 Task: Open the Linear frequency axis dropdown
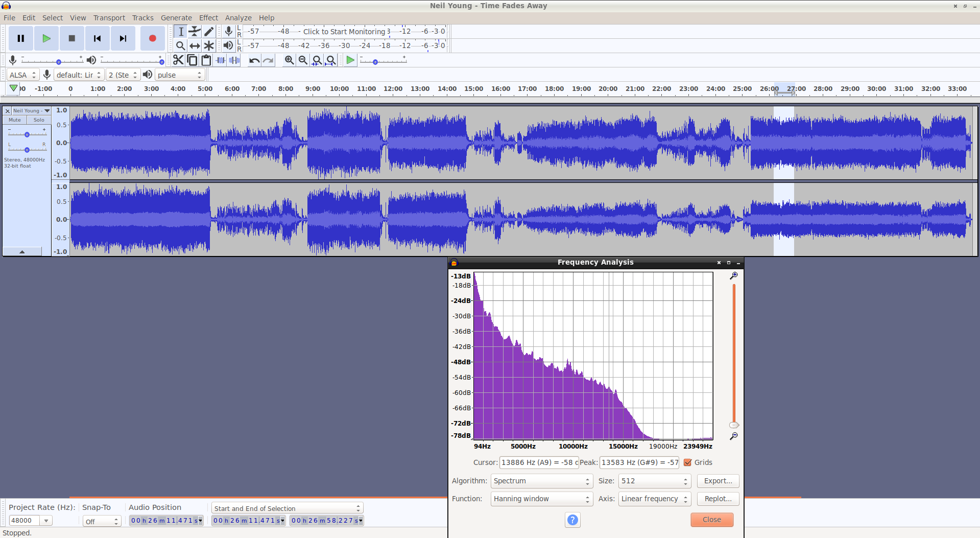click(x=655, y=499)
